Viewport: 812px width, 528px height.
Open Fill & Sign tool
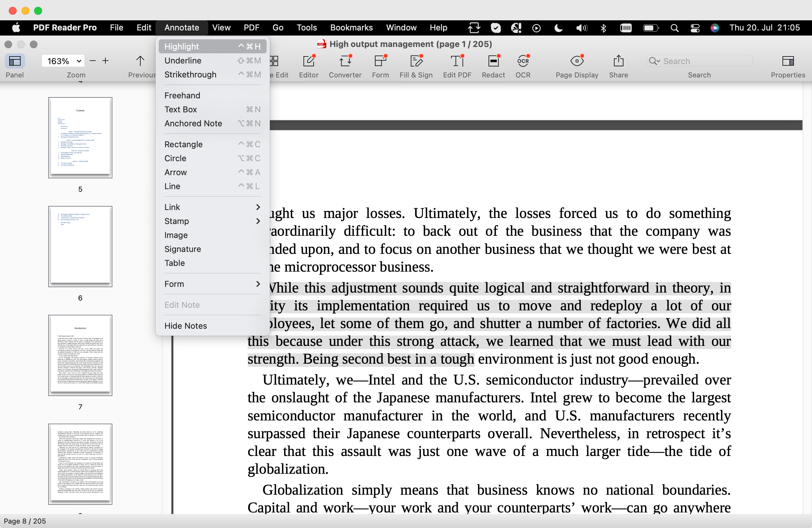coord(416,61)
